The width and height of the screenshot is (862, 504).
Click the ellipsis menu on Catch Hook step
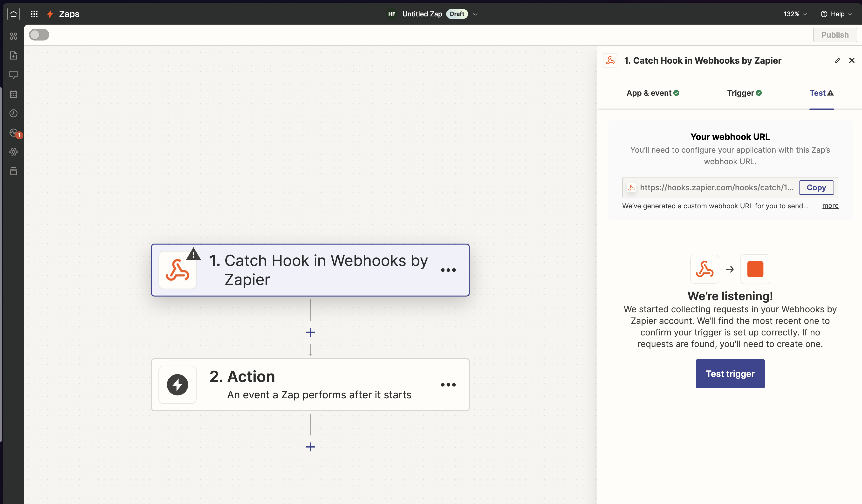pyautogui.click(x=449, y=269)
